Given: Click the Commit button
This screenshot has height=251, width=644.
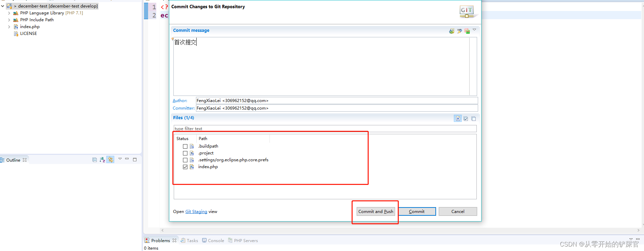Looking at the screenshot, I should point(417,212).
